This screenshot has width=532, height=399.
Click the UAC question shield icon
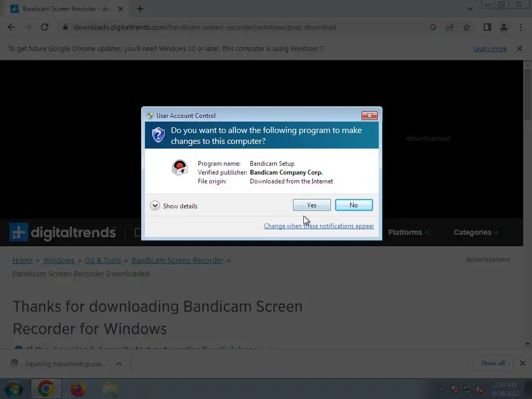(158, 135)
